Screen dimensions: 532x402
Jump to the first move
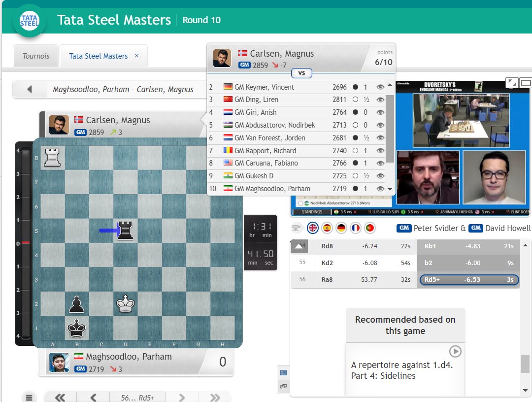point(60,398)
